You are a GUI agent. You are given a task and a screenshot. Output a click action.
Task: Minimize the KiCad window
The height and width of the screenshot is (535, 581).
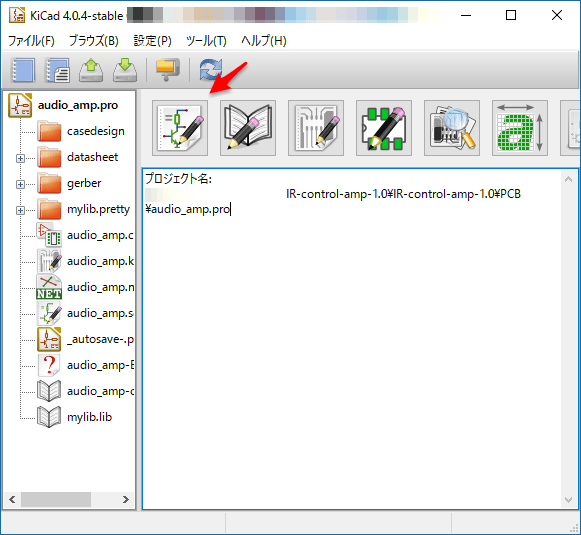click(466, 15)
